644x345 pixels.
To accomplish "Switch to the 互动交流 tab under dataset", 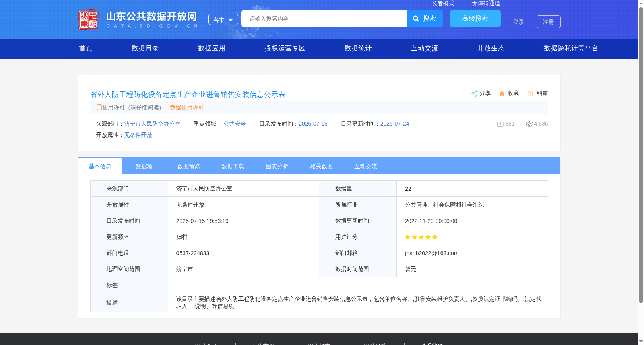I will tap(366, 166).
